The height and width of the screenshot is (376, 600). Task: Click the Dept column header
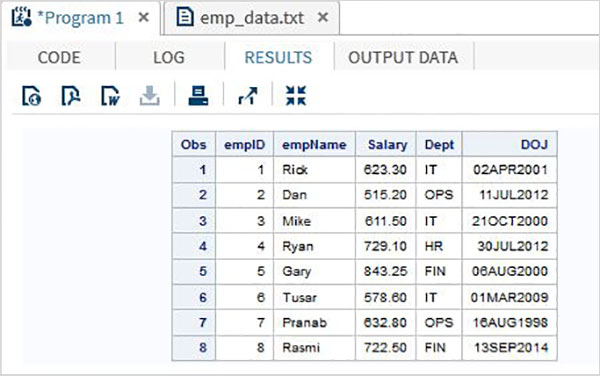439,145
